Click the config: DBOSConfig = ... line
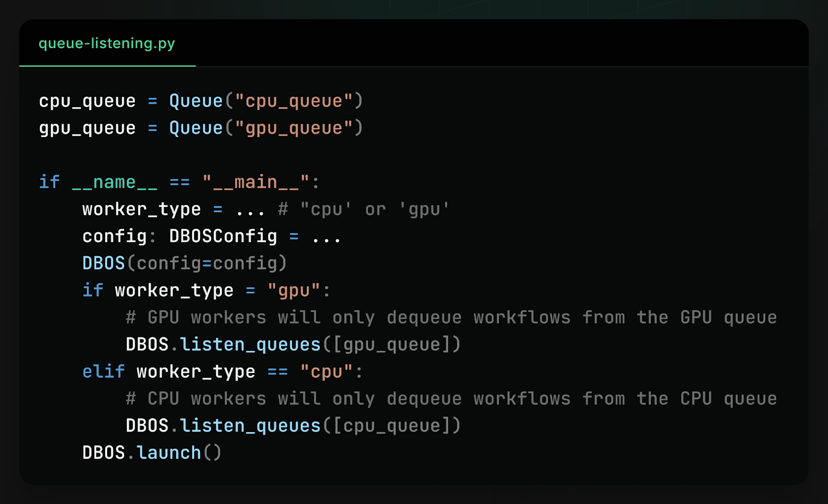The image size is (828, 504). [212, 236]
